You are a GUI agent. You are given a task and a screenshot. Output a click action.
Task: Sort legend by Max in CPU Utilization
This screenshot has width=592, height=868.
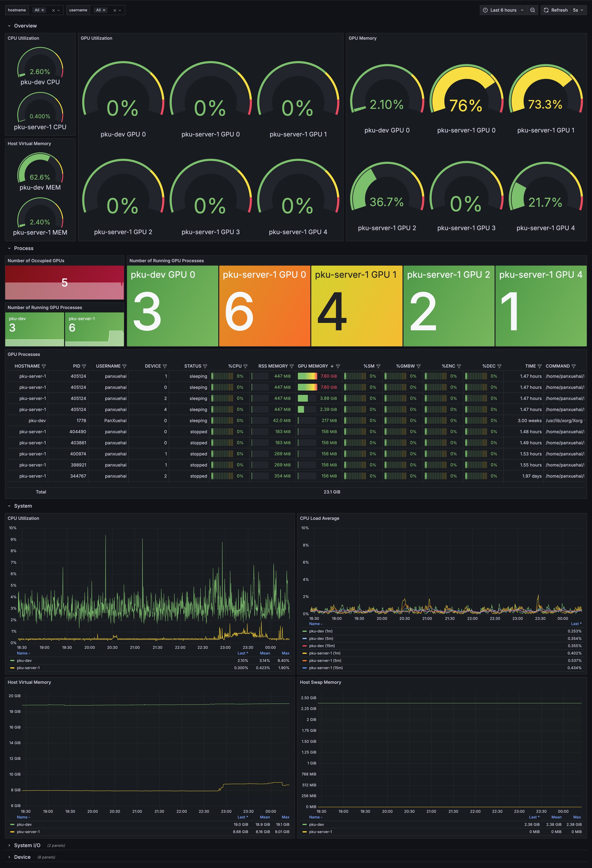click(x=285, y=653)
